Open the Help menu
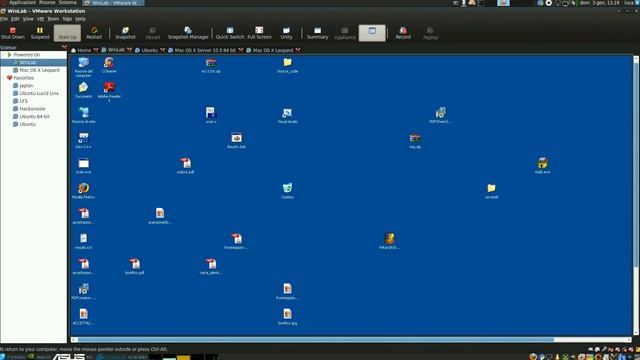The height and width of the screenshot is (360, 640). (x=80, y=19)
